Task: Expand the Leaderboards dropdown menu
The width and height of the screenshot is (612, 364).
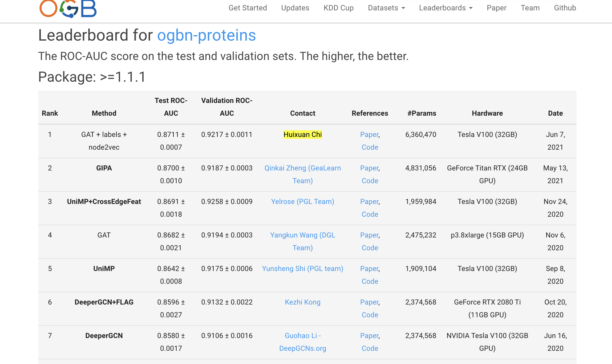Action: pos(446,8)
